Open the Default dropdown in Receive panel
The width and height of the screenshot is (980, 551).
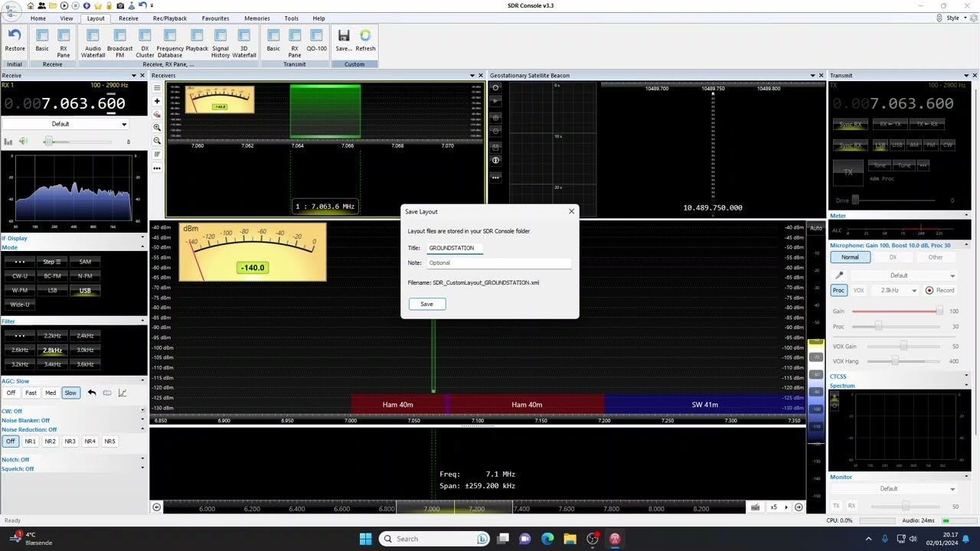pos(66,124)
